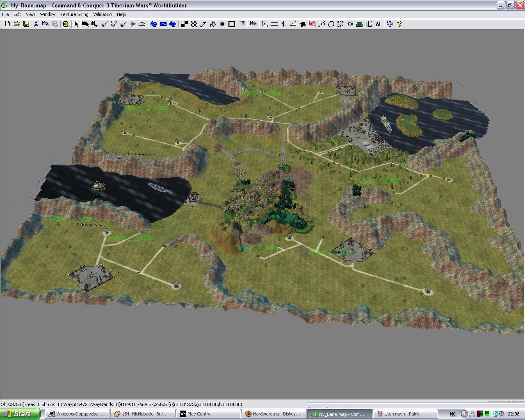Pick the brush with minus sign (lower terrain)
The image size is (525, 420).
(123, 24)
